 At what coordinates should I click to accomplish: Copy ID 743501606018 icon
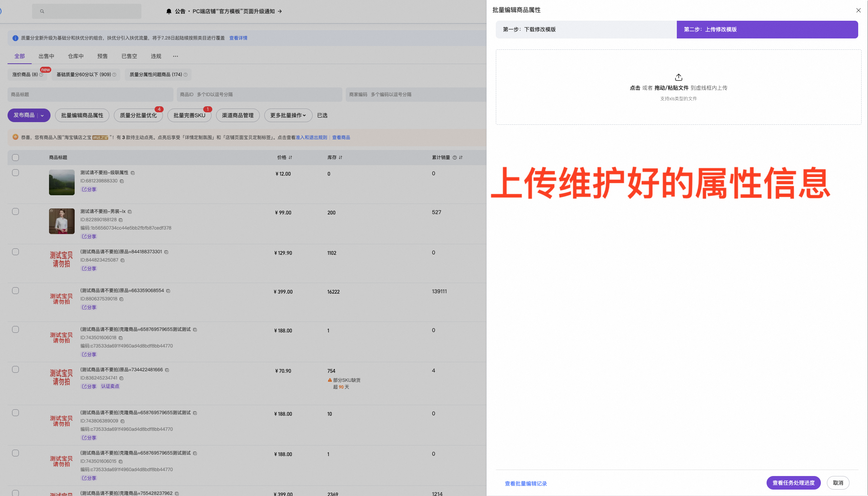point(121,338)
